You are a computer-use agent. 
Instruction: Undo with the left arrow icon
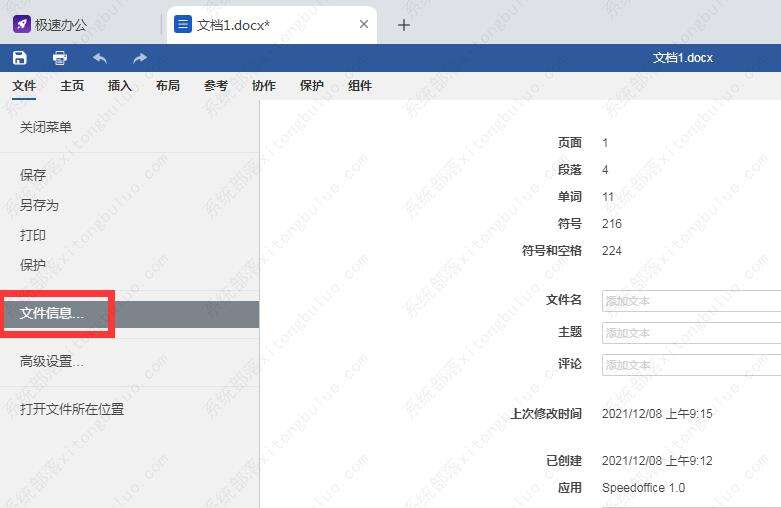click(100, 58)
